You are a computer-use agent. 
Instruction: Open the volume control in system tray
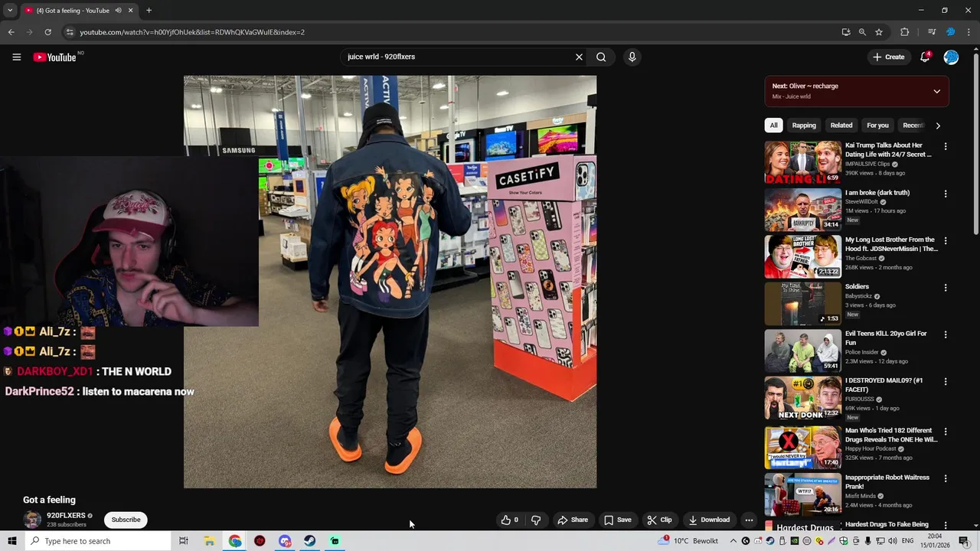893,541
